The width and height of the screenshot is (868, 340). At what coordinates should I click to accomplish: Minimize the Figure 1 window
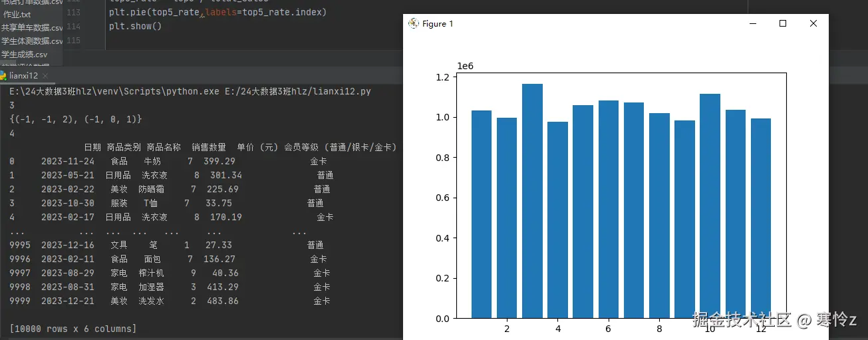(753, 23)
